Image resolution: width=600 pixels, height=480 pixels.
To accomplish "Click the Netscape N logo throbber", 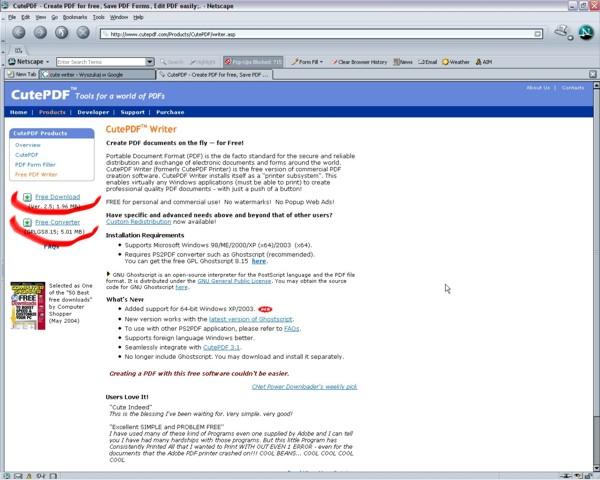I will (x=586, y=32).
